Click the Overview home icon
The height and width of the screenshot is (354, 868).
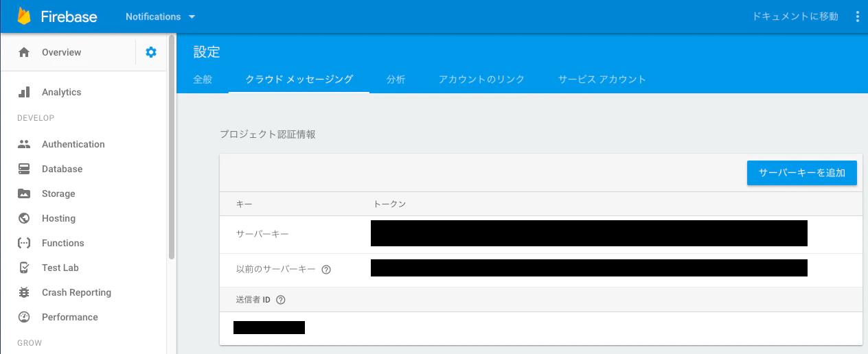click(24, 52)
